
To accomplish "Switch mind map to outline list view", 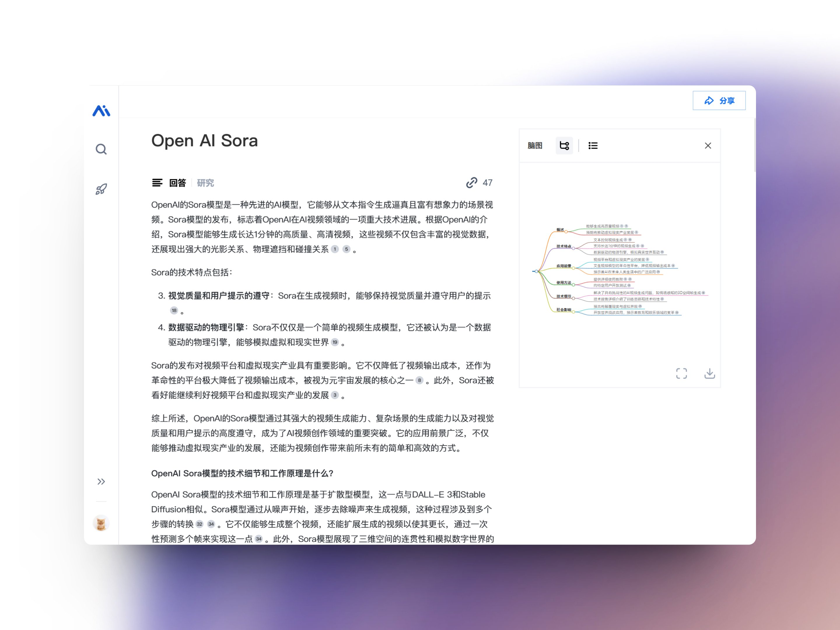I will [x=593, y=146].
